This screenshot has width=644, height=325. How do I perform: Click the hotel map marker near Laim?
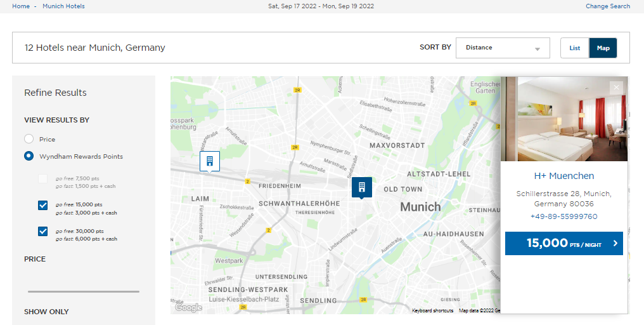(209, 161)
